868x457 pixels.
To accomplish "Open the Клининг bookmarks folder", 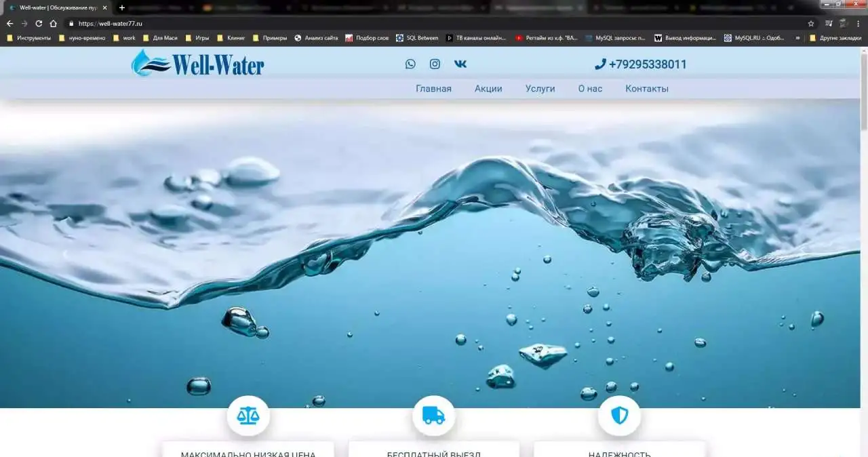I will point(231,38).
